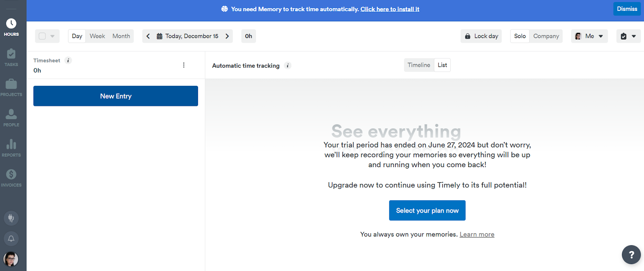Click the Timesheet 0h value
This screenshot has height=271, width=644.
tap(37, 70)
